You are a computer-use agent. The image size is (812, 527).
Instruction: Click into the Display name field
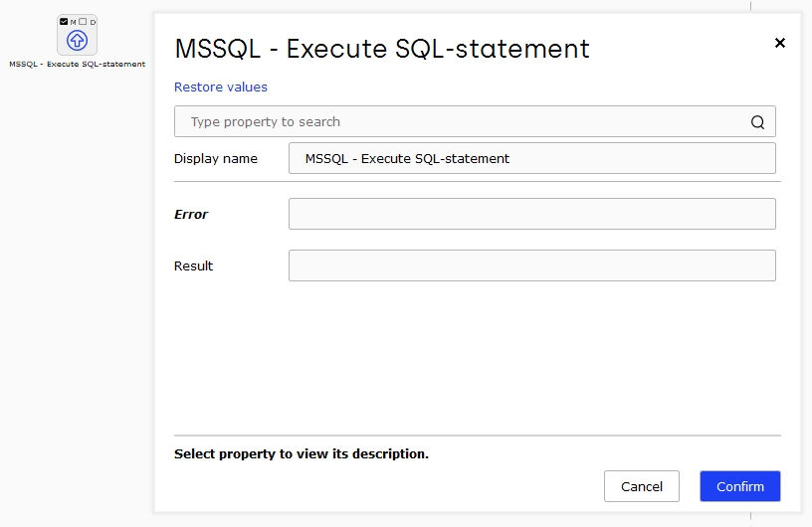click(531, 158)
